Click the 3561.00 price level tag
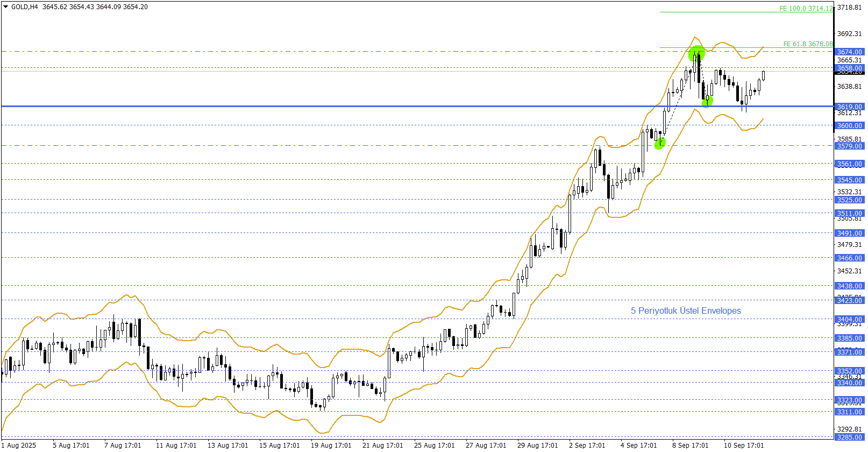Screen dimensions: 868x452 [x=850, y=164]
